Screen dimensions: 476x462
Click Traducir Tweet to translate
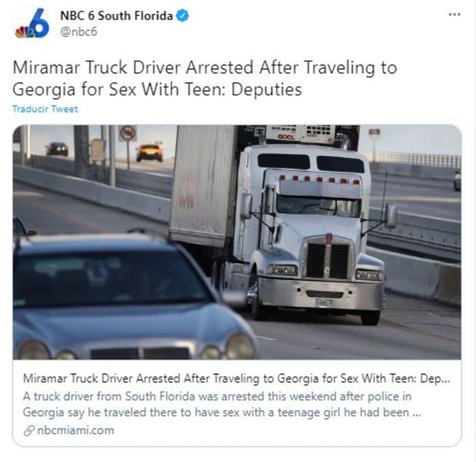pos(45,109)
